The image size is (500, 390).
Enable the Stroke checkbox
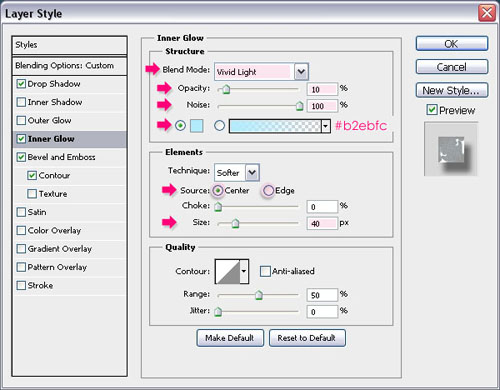pos(21,285)
